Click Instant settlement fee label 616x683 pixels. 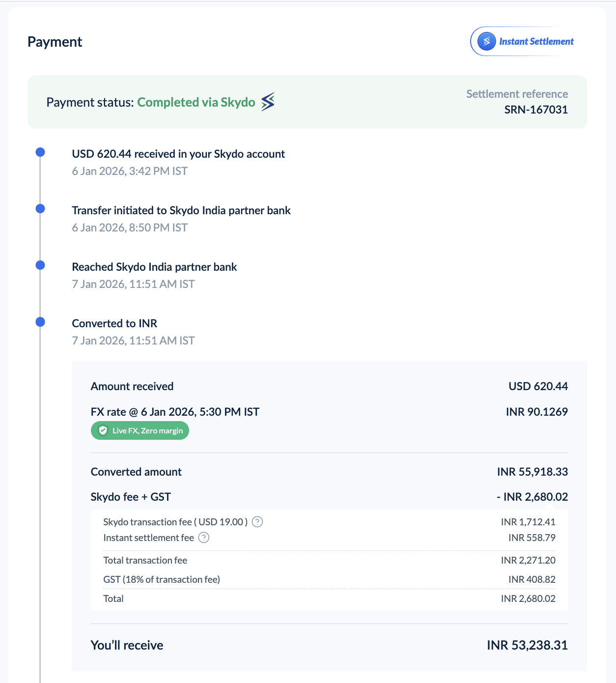148,538
